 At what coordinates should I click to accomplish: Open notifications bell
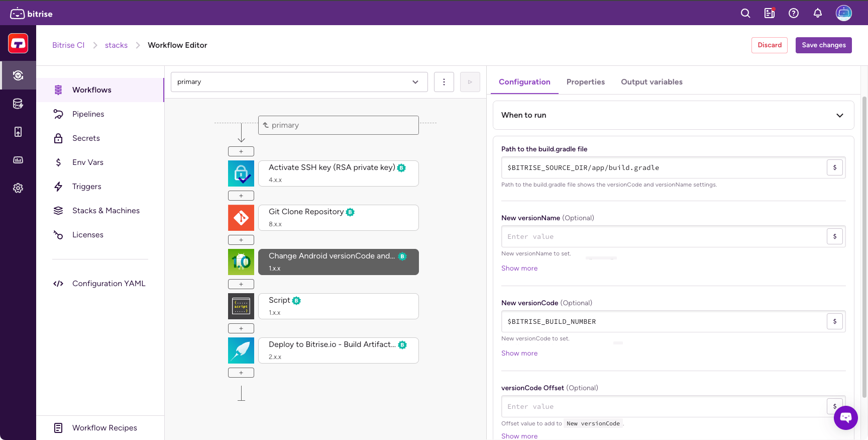(x=818, y=14)
